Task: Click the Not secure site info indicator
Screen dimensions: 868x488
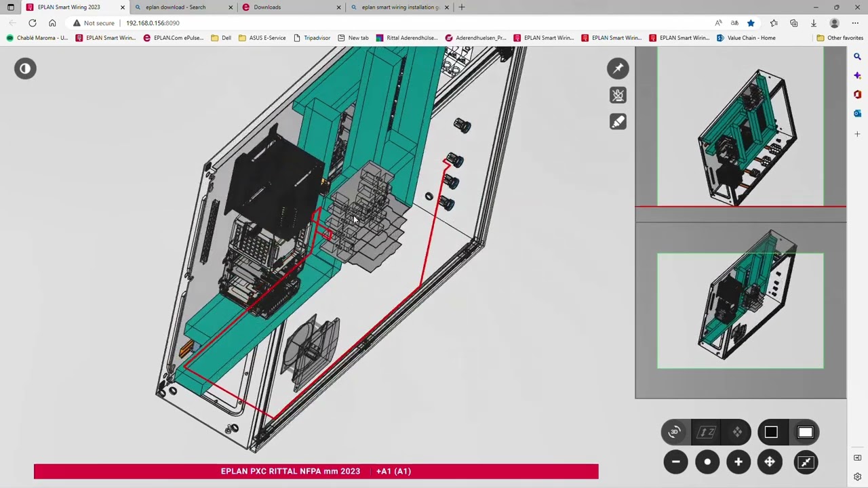Action: click(x=94, y=23)
